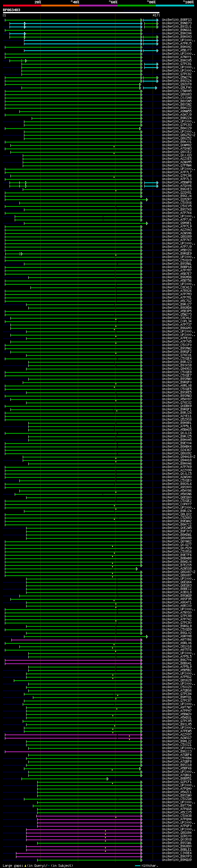Screen dimensions: 197x868
Task: Select the UniRef100_B9UYP3 label
Action: [177, 856]
